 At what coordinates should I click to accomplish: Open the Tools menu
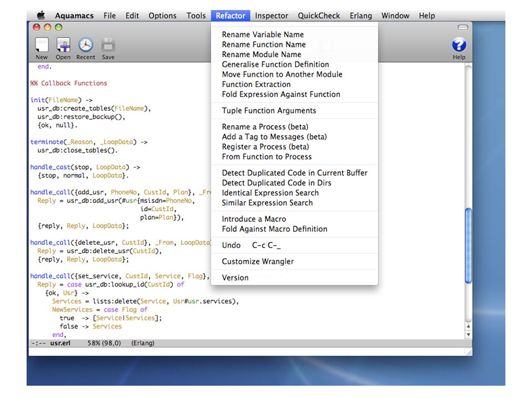(196, 16)
